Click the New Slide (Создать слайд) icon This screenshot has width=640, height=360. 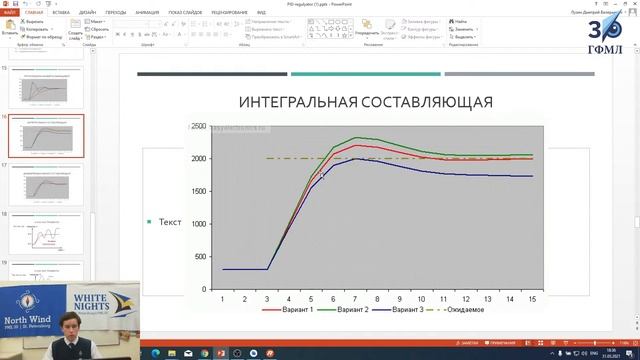pos(76,24)
